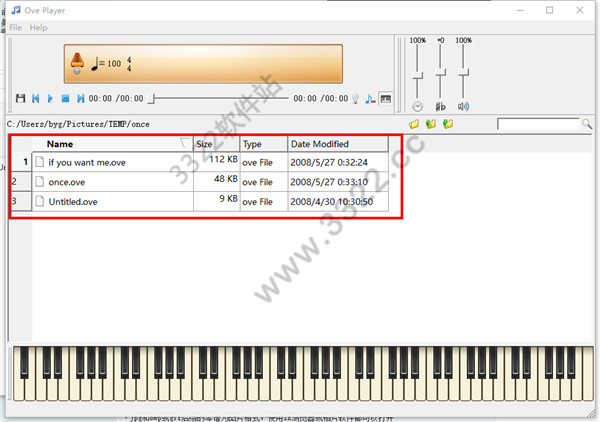Viewport: 600px width, 422px height.
Task: Click the tempo slider handle
Action: click(417, 75)
